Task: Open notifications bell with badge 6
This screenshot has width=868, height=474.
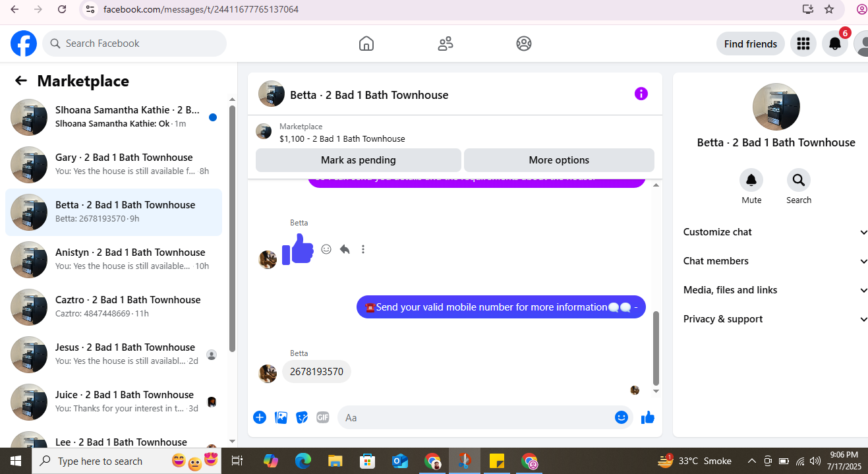Action: pos(834,44)
